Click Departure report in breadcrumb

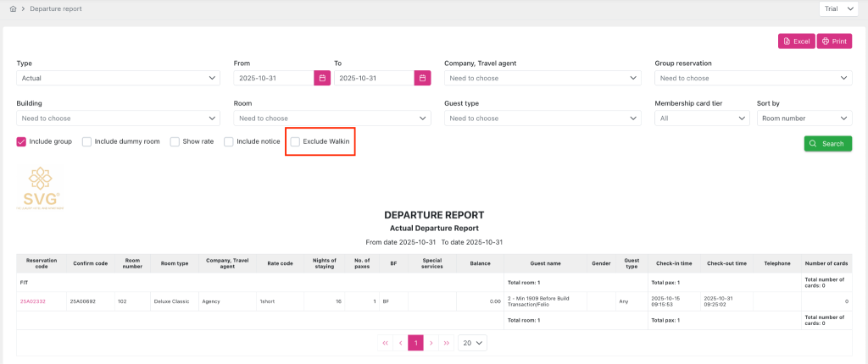pos(58,8)
